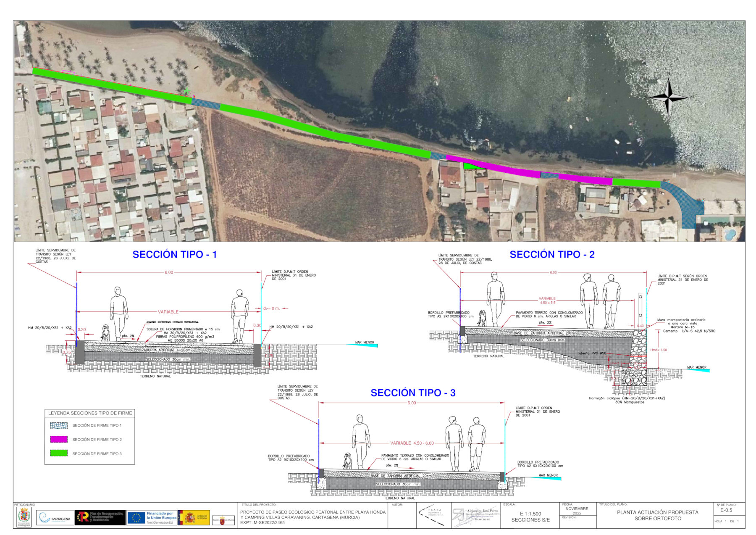Click the blue hatched curved path at the east end
Viewport: 756px width, 535px height.
pyautogui.click(x=685, y=204)
